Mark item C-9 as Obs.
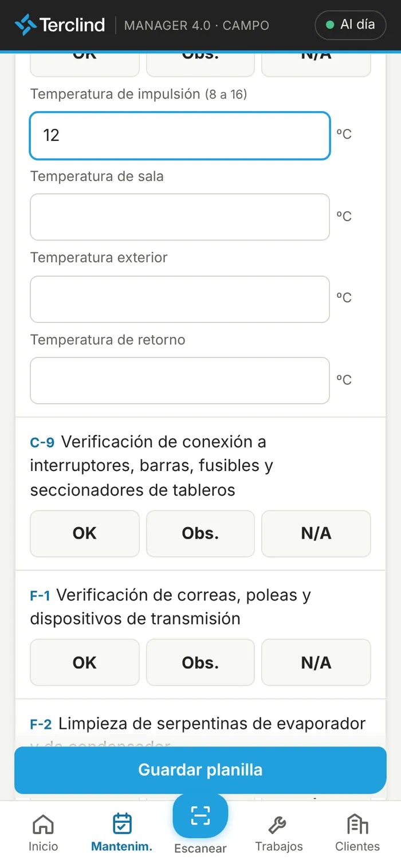 (200, 533)
